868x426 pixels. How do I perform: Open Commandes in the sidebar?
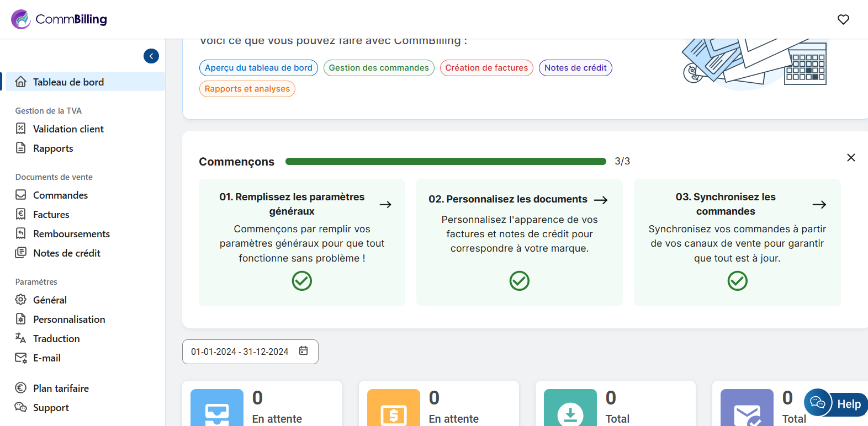point(60,195)
